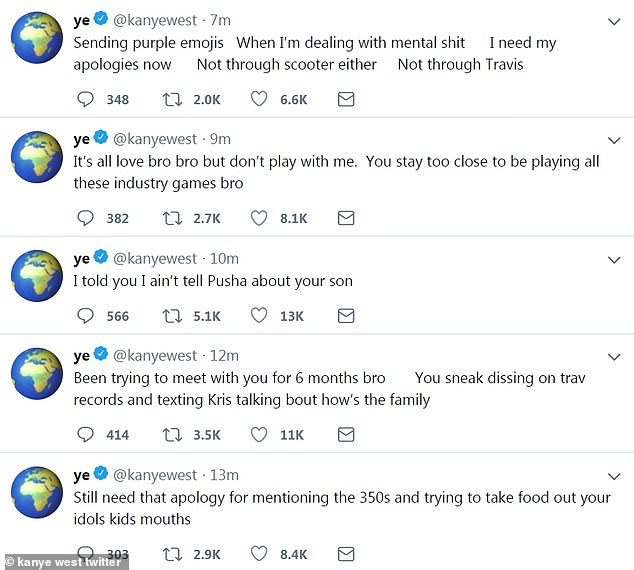Retweet the 'industry games' tweet
Image resolution: width=634 pixels, height=570 pixels.
pyautogui.click(x=173, y=217)
